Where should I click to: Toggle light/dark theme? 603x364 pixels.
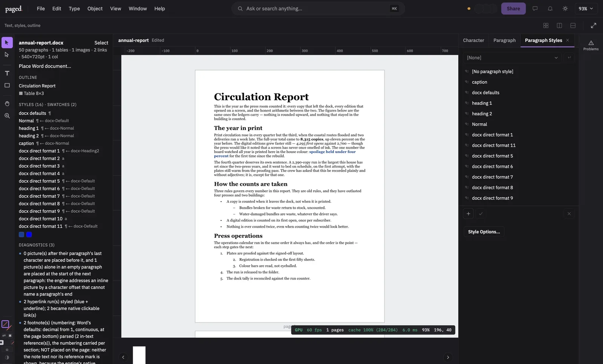(565, 9)
